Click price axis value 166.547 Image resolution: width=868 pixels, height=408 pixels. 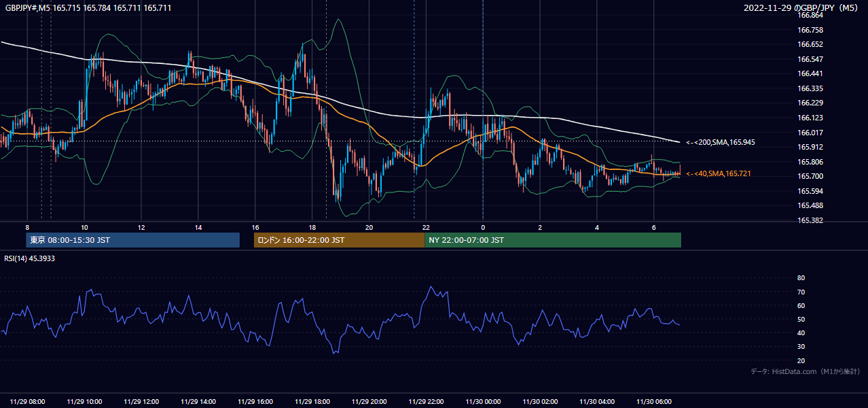point(810,59)
